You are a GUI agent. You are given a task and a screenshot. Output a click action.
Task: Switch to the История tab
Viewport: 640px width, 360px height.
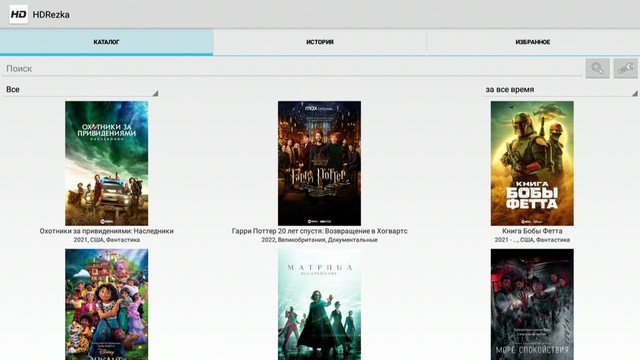pos(320,42)
